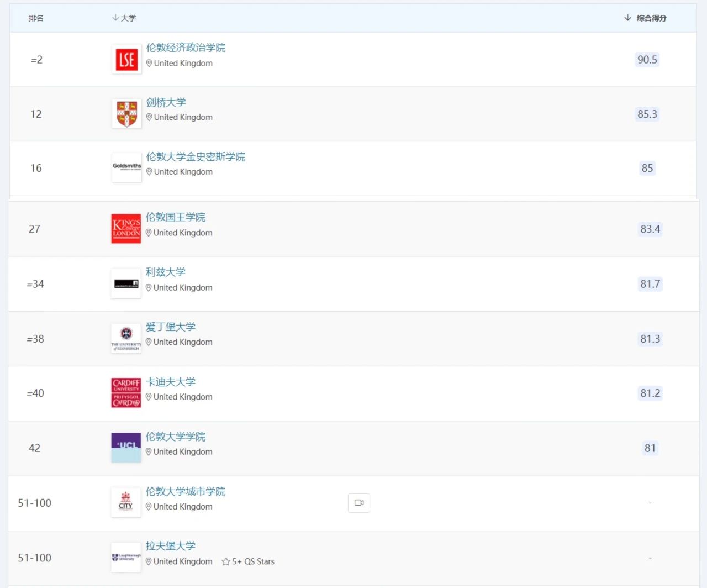The image size is (707, 588).
Task: Click United Kingdom under 利兹大学
Action: 183,287
